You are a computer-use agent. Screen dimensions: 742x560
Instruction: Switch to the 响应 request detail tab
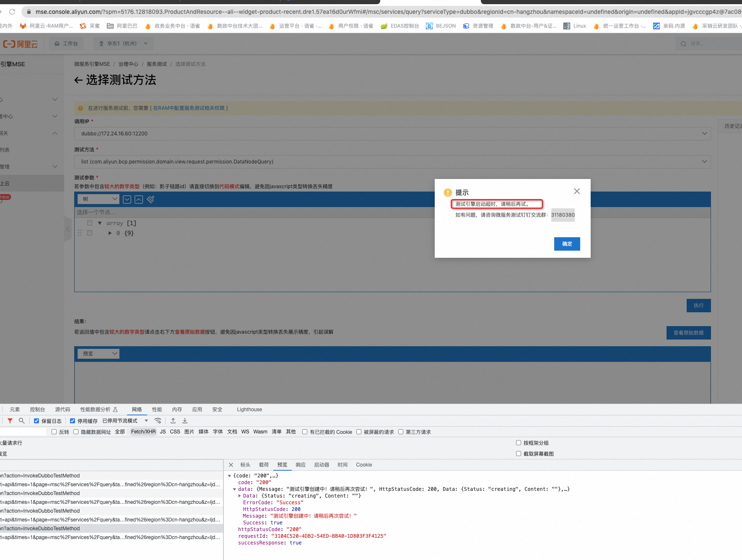(301, 465)
